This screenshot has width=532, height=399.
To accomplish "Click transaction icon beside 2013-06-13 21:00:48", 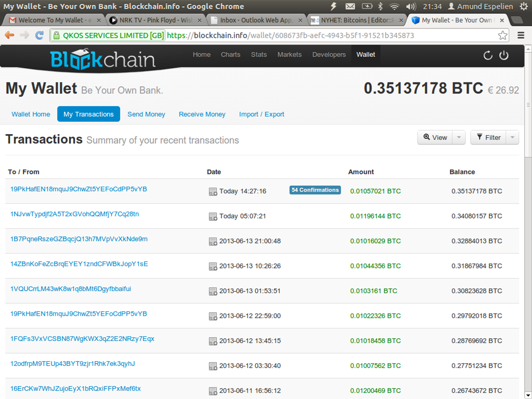I will pyautogui.click(x=213, y=242).
